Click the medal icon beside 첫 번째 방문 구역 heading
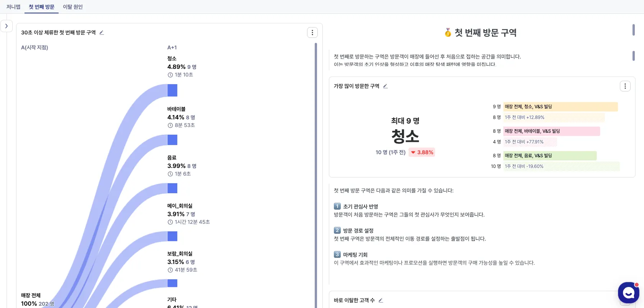644x308 pixels. pyautogui.click(x=448, y=33)
